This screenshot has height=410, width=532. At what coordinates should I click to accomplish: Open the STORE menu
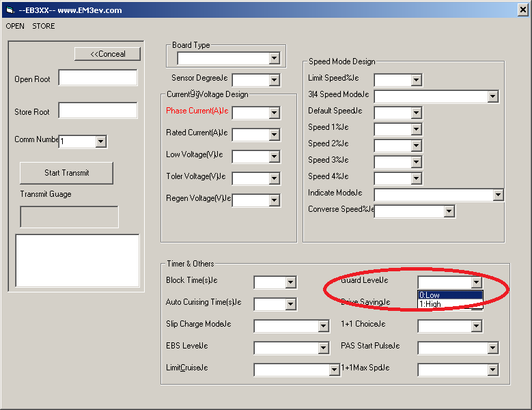tap(44, 26)
